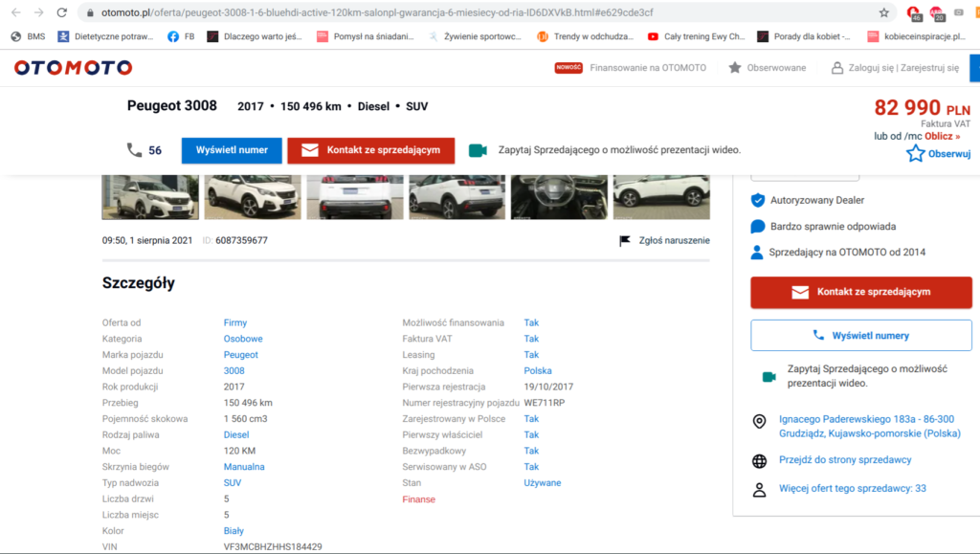Click the Biały color link
The width and height of the screenshot is (980, 554).
[234, 531]
